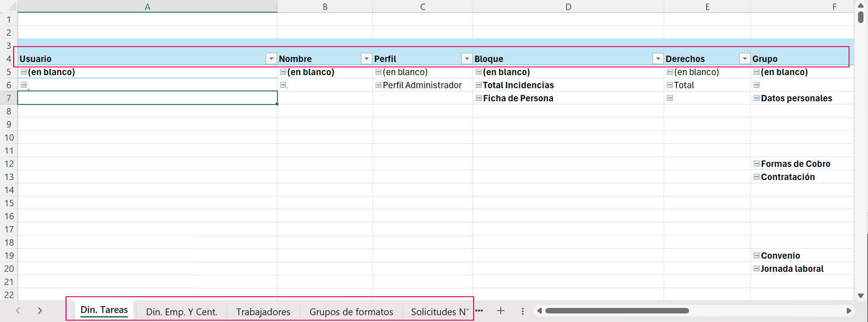Image resolution: width=868 pixels, height=322 pixels.
Task: Open the Bloque column filter dropdown
Action: tap(658, 59)
